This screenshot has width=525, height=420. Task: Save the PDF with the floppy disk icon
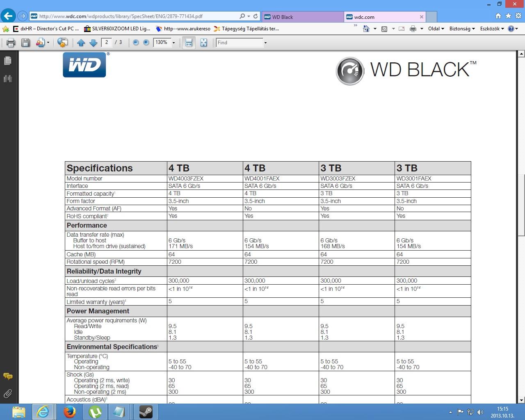(x=25, y=43)
